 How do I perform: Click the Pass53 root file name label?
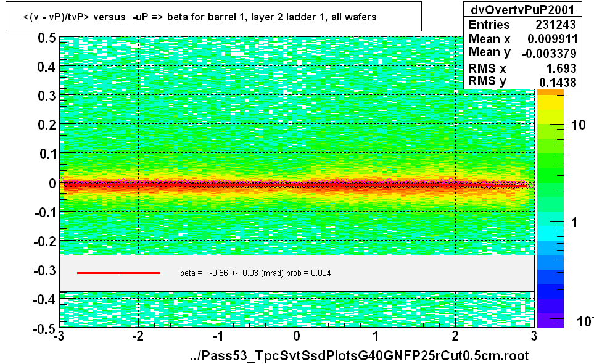pyautogui.click(x=359, y=355)
